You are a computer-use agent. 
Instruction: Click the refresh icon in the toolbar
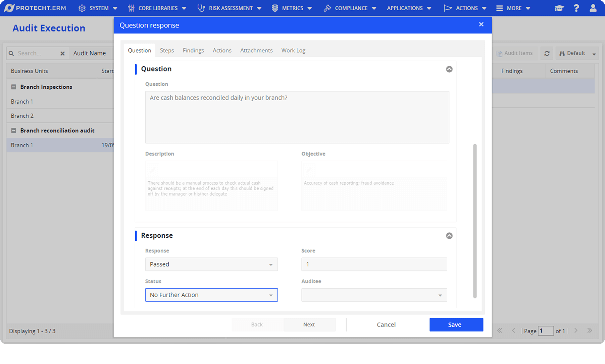(x=547, y=53)
